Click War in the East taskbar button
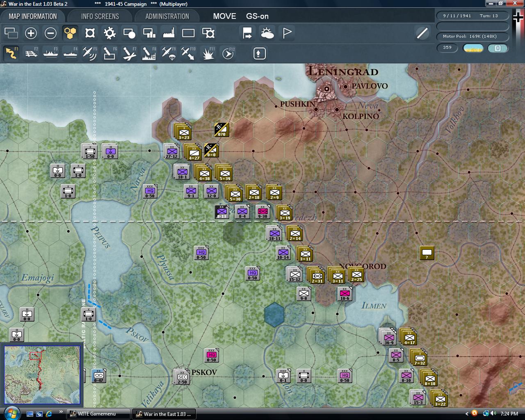 tap(164, 414)
